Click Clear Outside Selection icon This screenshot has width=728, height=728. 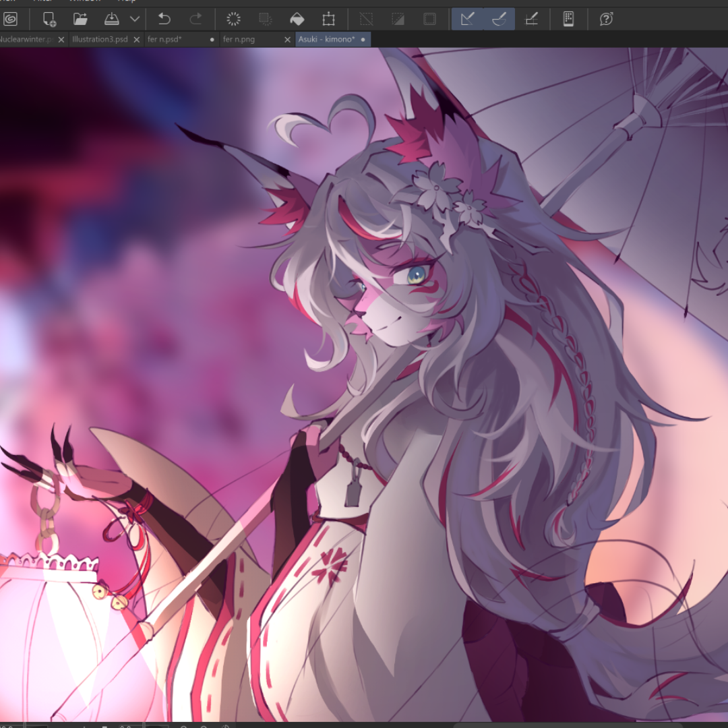click(x=265, y=19)
